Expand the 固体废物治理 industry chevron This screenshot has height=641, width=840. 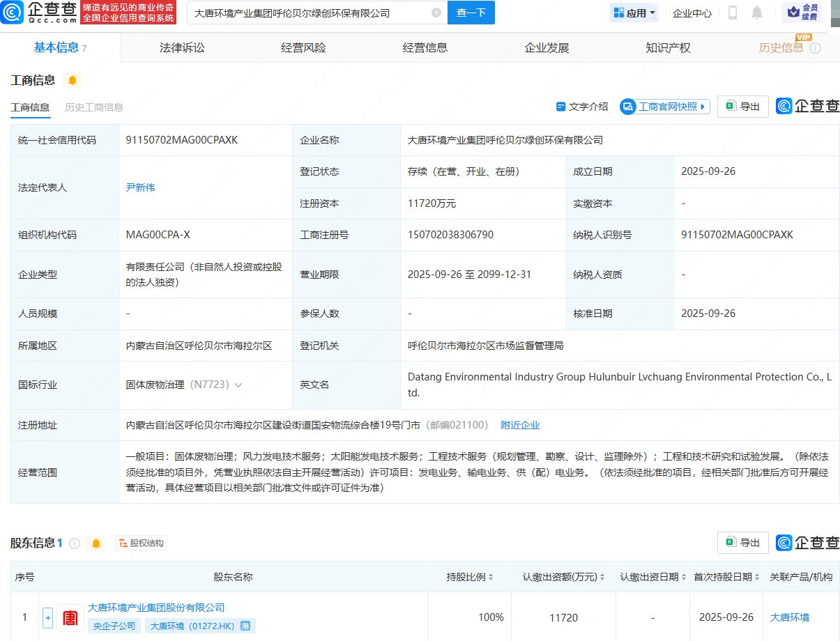pyautogui.click(x=238, y=385)
